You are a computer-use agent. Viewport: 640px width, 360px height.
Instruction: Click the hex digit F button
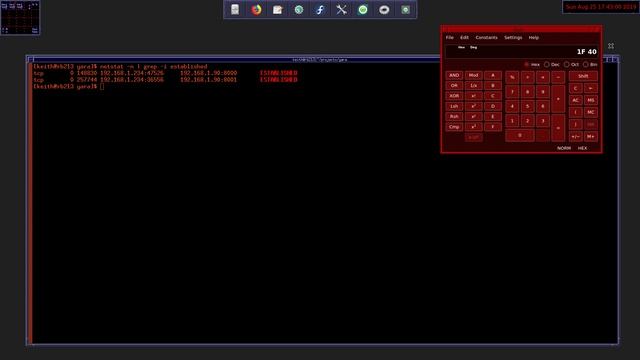click(493, 127)
